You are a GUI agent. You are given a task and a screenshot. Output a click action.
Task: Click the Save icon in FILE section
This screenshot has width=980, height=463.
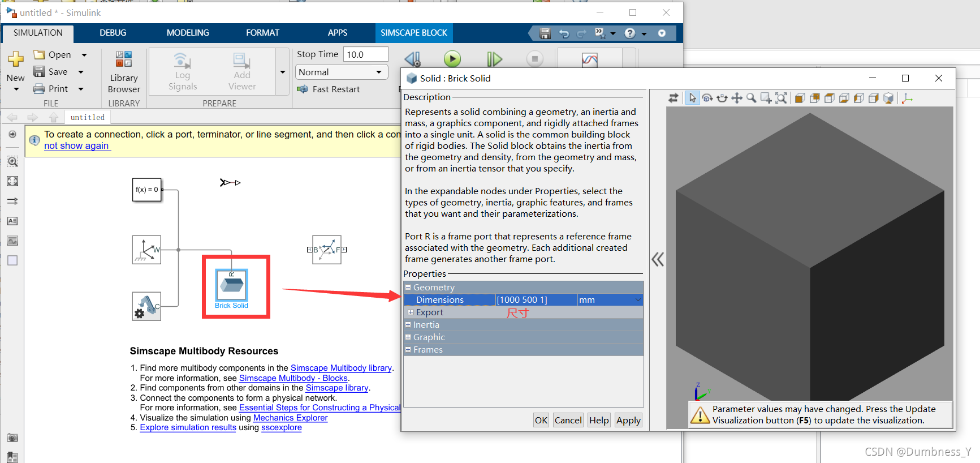tap(39, 71)
